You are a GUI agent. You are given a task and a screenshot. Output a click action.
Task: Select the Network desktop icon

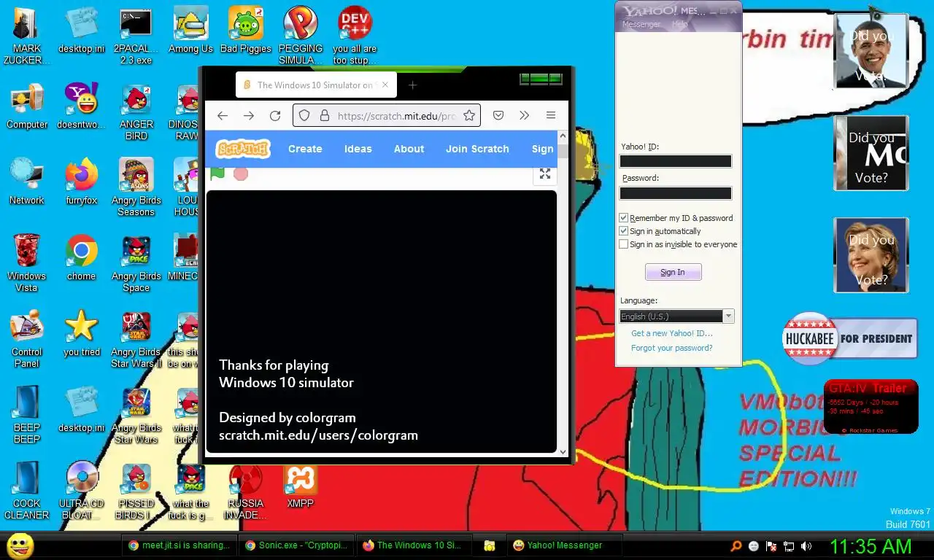tap(26, 181)
